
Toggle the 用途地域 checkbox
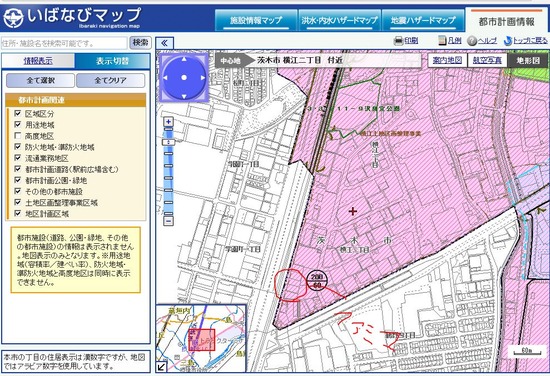click(x=18, y=125)
